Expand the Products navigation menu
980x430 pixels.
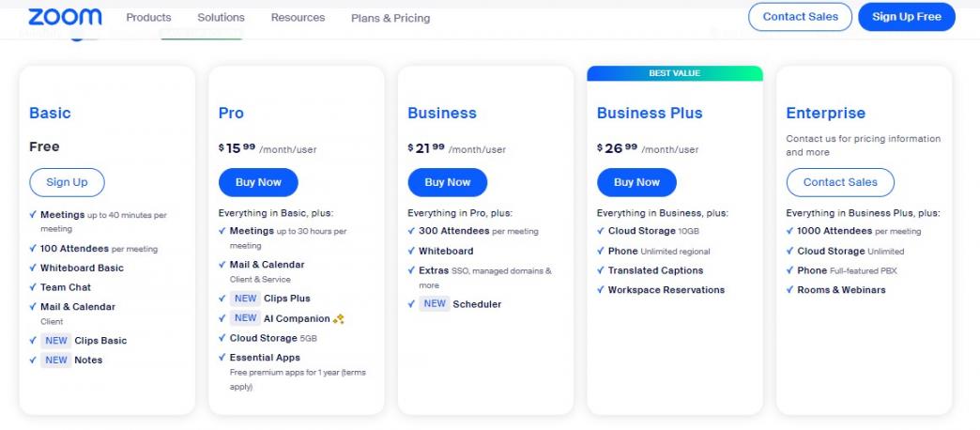148,18
